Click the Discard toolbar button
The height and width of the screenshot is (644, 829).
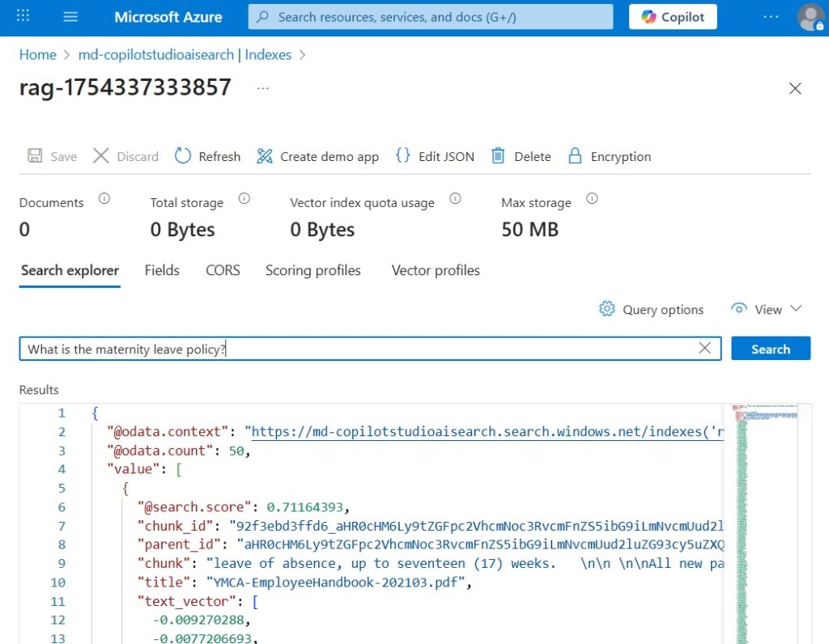click(x=125, y=156)
